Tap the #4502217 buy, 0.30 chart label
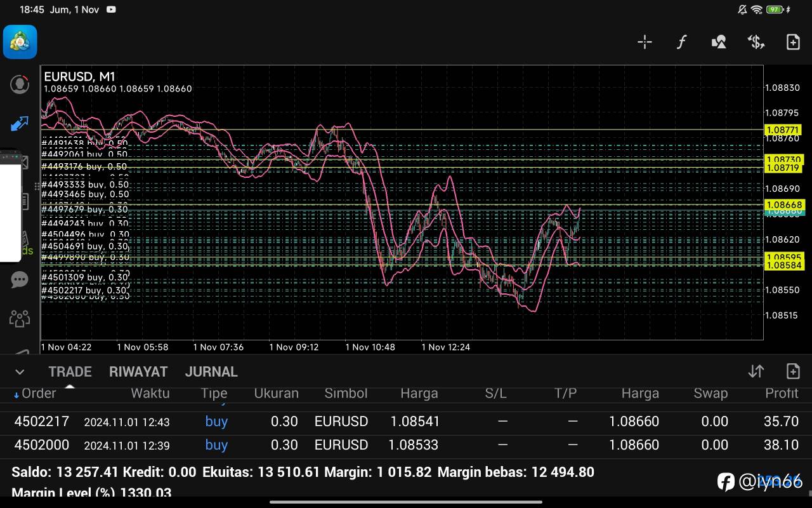Viewport: 812px width, 508px height. point(84,291)
